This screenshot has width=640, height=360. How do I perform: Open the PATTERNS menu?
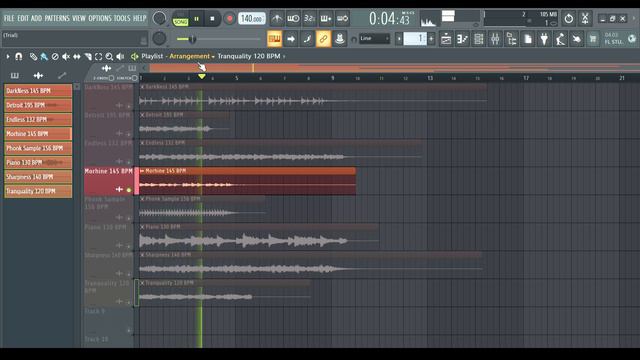point(57,18)
